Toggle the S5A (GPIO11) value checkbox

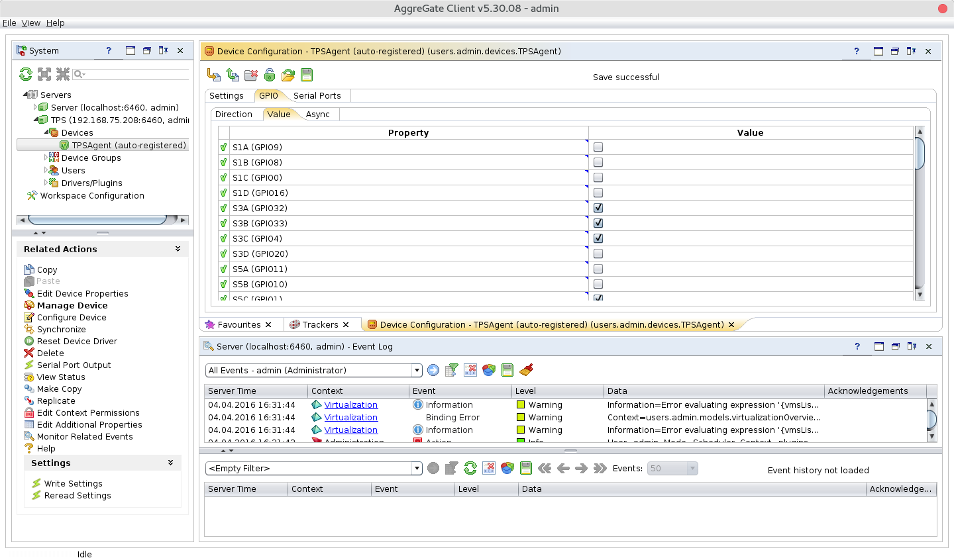coord(598,269)
